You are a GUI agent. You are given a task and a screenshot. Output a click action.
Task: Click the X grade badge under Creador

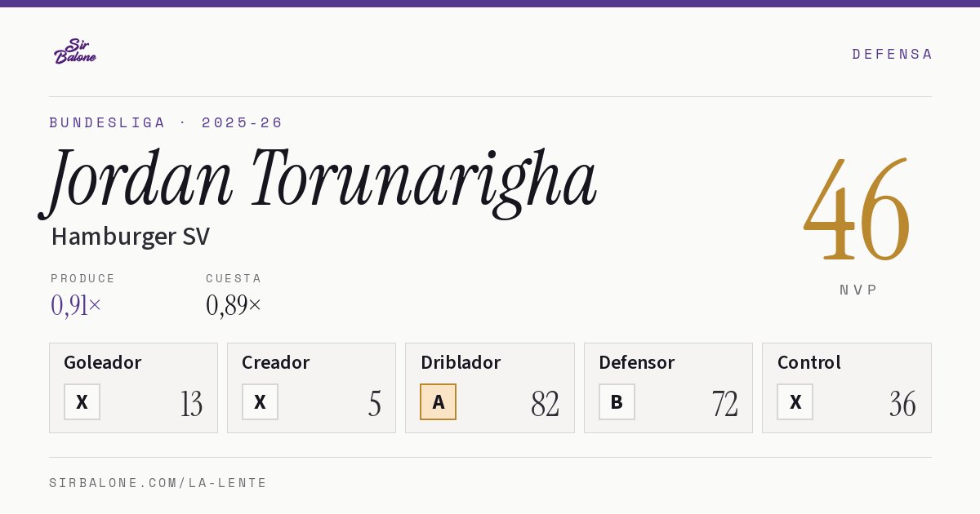(x=260, y=402)
